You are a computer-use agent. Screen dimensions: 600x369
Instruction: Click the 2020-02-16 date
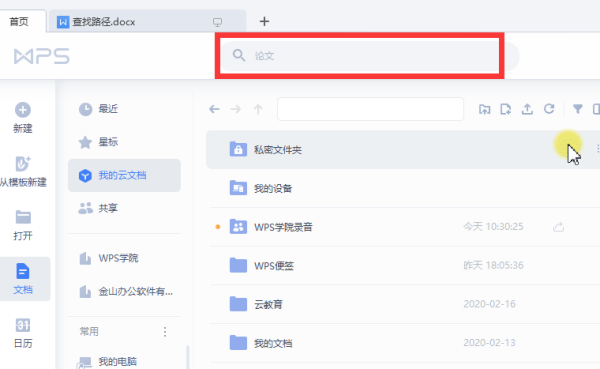click(x=489, y=304)
